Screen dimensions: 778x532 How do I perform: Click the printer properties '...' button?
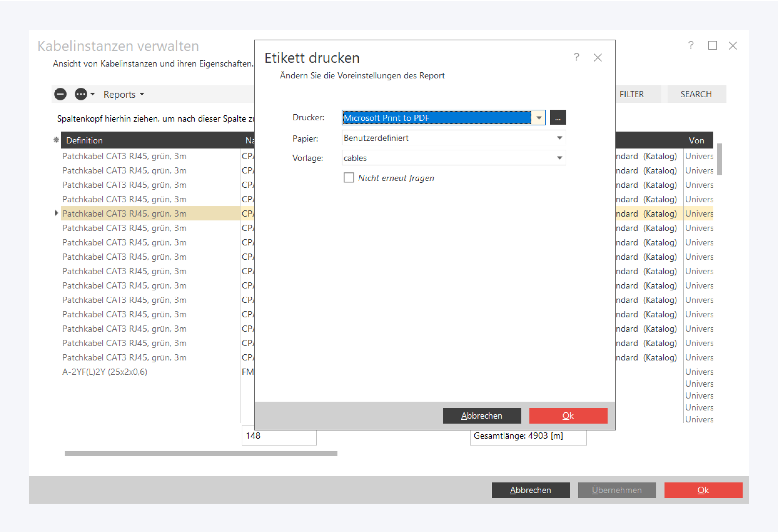click(x=558, y=118)
